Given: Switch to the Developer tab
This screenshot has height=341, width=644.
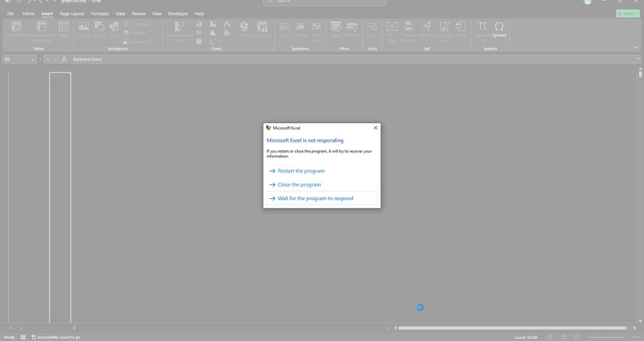Looking at the screenshot, I should pyautogui.click(x=178, y=14).
